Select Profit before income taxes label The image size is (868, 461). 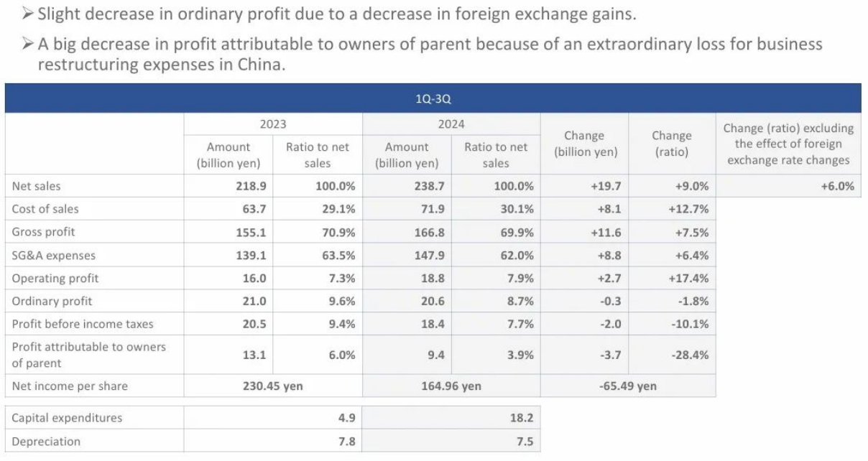coord(83,324)
